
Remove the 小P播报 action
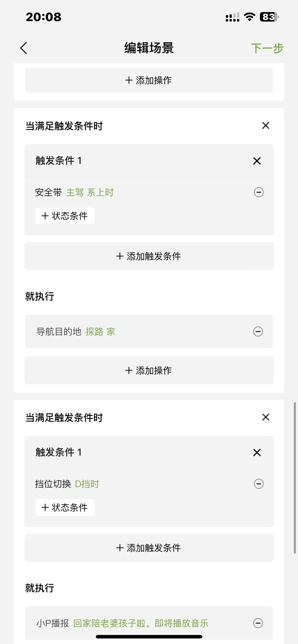[x=258, y=623]
